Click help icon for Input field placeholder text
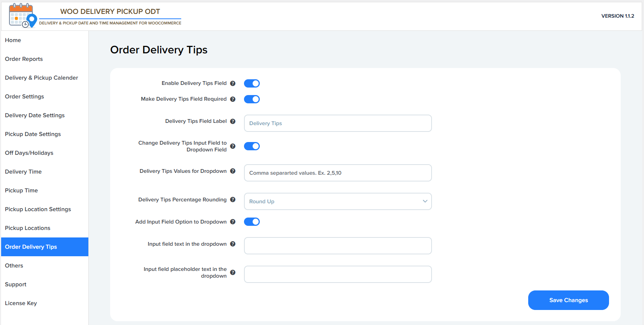The width and height of the screenshot is (644, 325). pyautogui.click(x=233, y=273)
